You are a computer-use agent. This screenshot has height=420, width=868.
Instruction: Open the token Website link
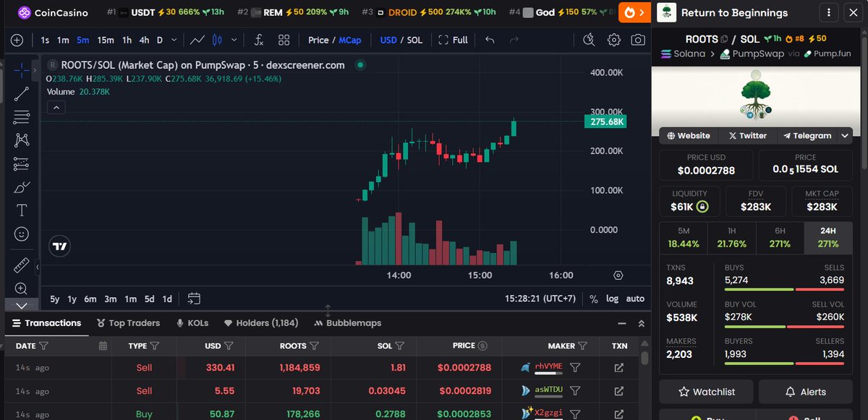coord(689,135)
